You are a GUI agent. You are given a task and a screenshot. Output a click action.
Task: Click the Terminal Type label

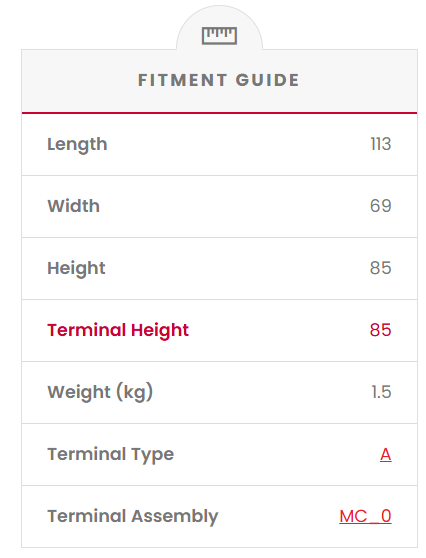tap(111, 454)
